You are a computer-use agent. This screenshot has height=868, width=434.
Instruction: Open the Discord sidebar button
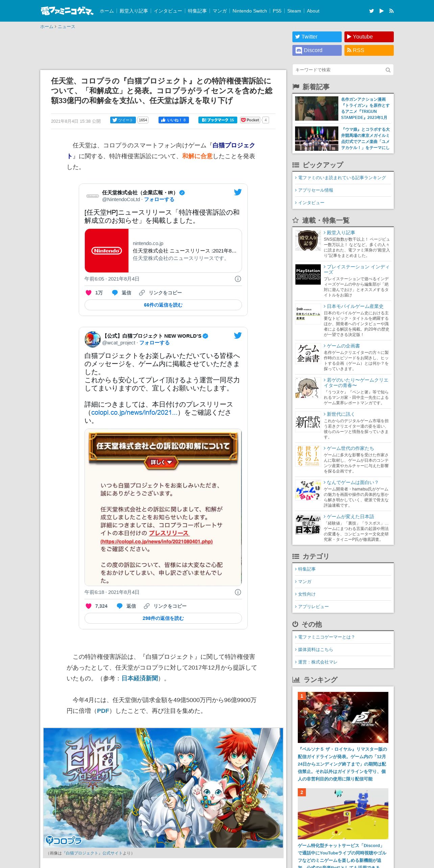(317, 50)
